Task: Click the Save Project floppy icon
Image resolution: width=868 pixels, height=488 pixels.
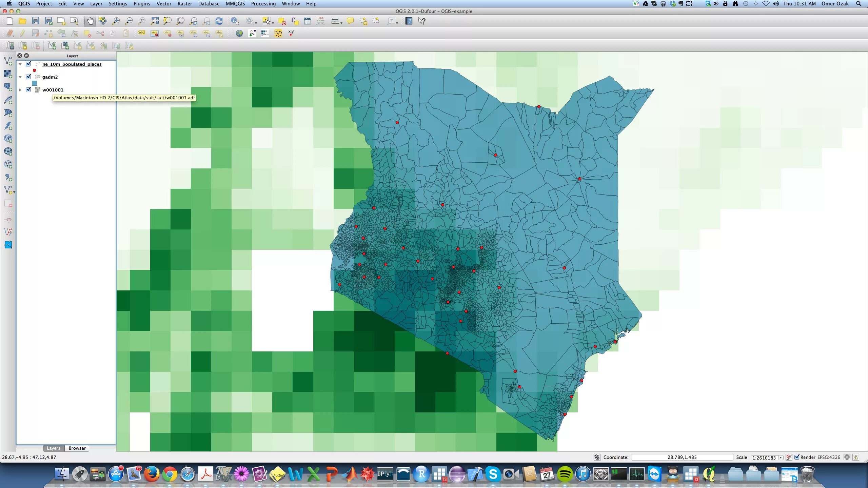Action: click(x=35, y=21)
